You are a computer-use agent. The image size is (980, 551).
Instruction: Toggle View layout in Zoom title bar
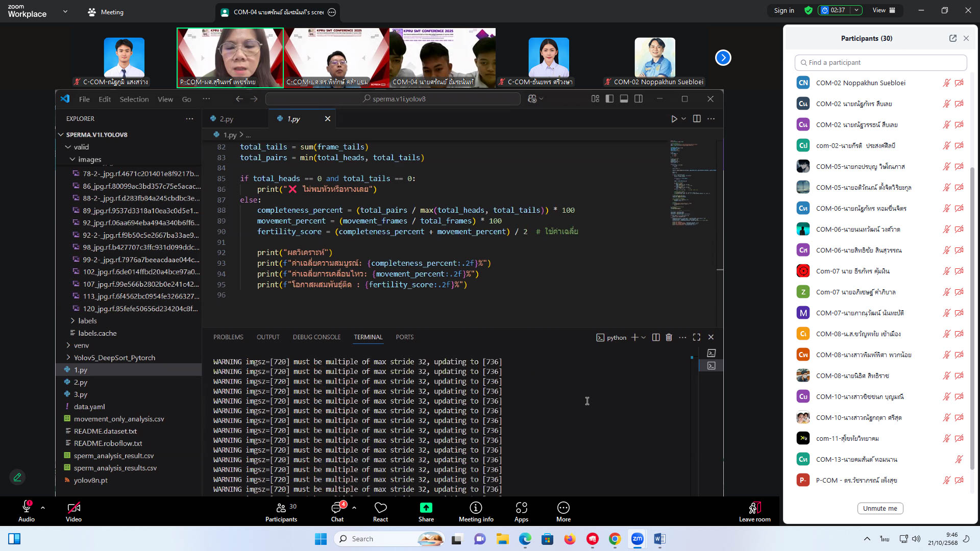884,10
